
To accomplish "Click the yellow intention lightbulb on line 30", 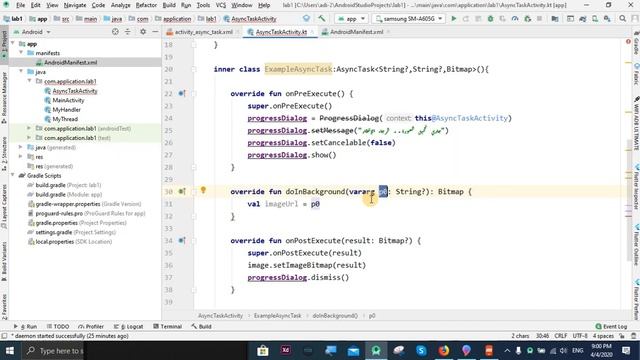I will (203, 190).
